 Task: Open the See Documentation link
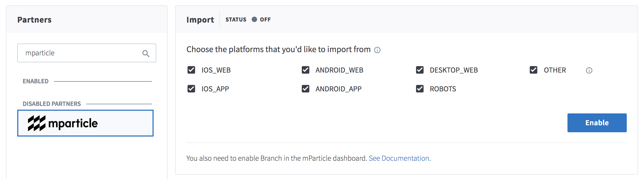(399, 158)
